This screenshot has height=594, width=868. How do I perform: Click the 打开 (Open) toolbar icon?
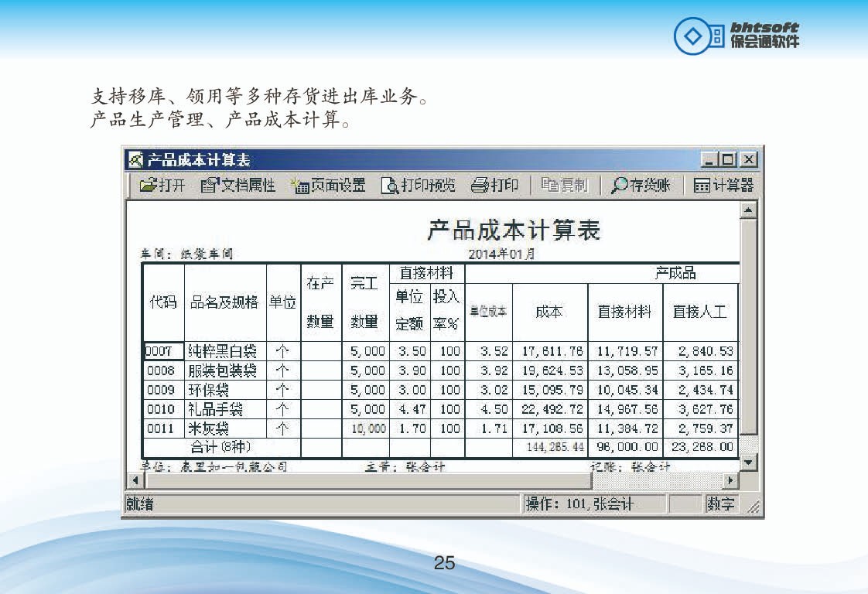coord(162,186)
